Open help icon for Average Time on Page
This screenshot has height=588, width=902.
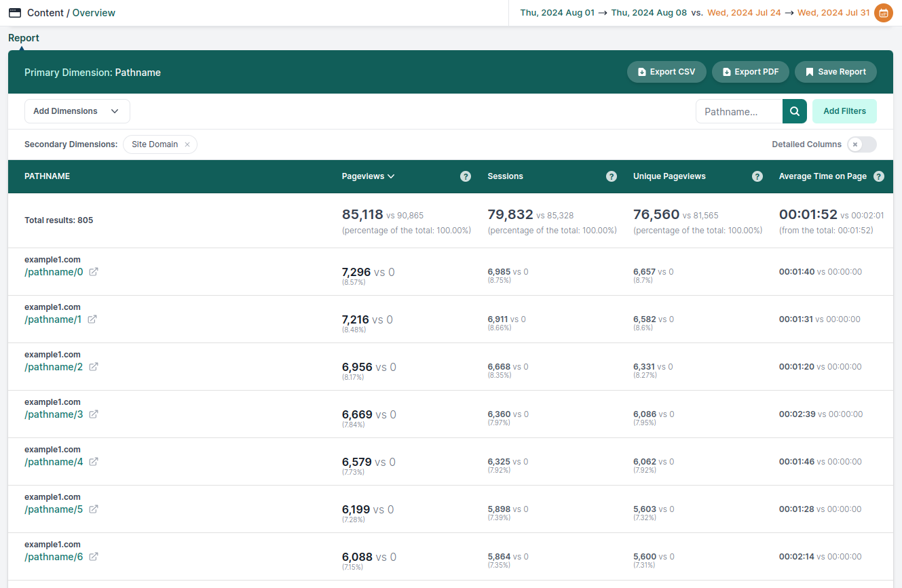[x=879, y=176]
